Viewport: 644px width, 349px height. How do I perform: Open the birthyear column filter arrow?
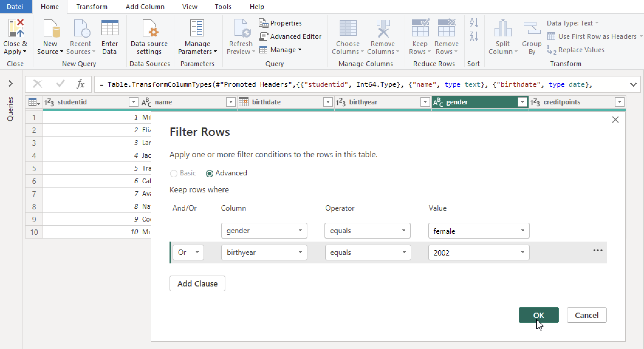(x=425, y=102)
